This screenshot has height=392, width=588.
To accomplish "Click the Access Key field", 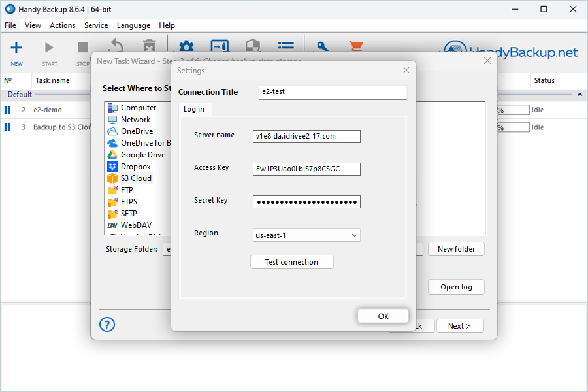I will pos(306,169).
